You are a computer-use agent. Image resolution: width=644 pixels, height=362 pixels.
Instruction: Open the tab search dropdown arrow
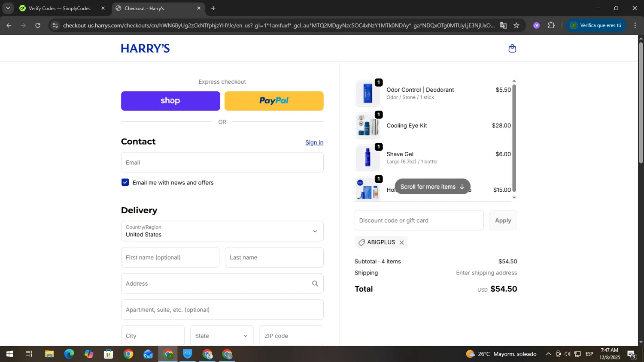pos(8,8)
